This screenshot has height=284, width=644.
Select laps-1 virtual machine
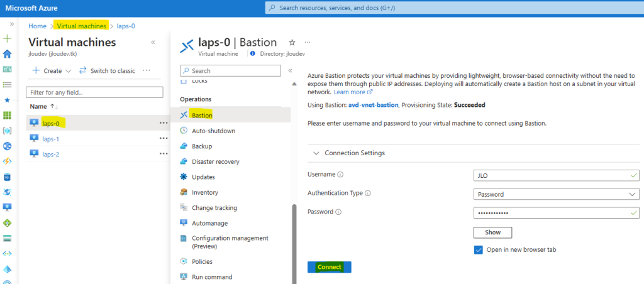pyautogui.click(x=50, y=139)
